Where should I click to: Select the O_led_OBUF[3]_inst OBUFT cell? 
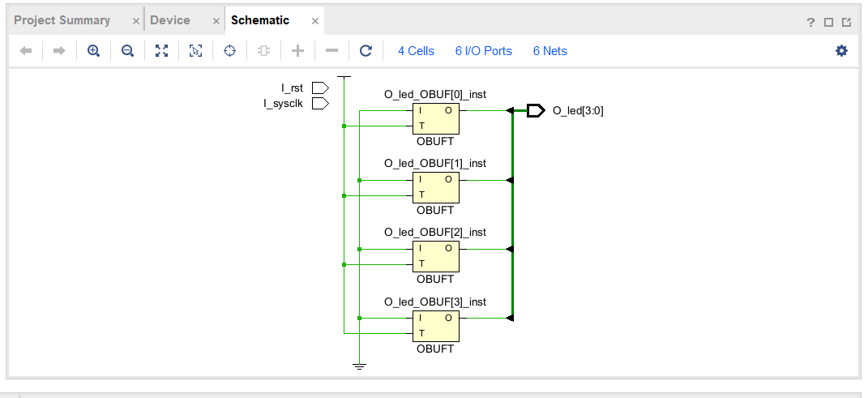point(435,326)
